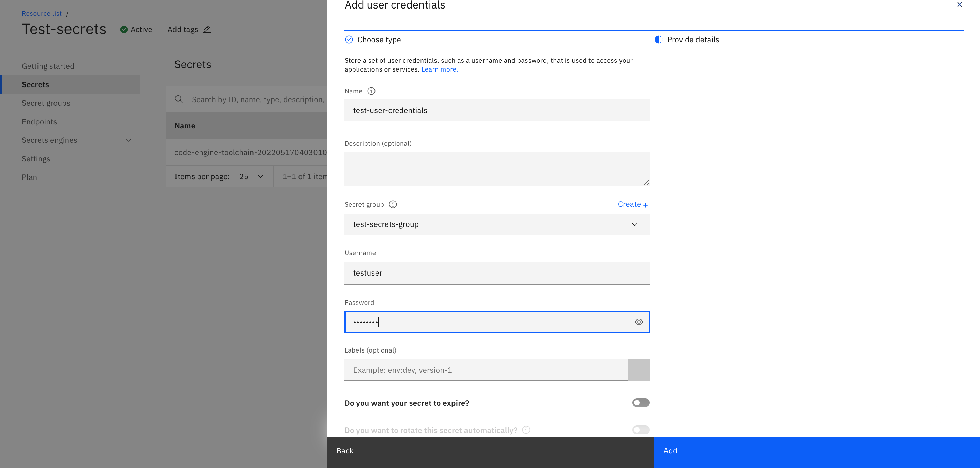
Task: Click the Create secret group link
Action: coord(632,204)
